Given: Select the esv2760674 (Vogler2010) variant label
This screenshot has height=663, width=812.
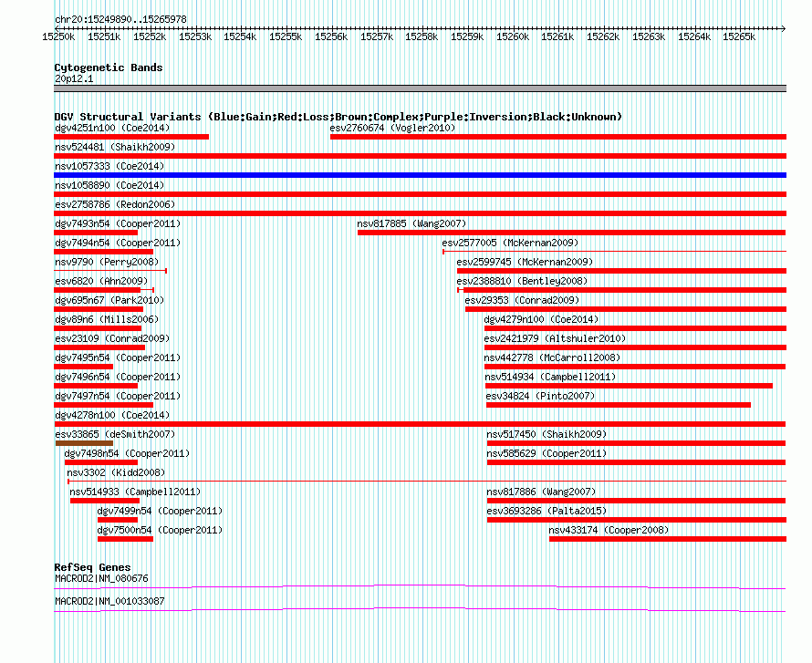Looking at the screenshot, I should tap(392, 128).
